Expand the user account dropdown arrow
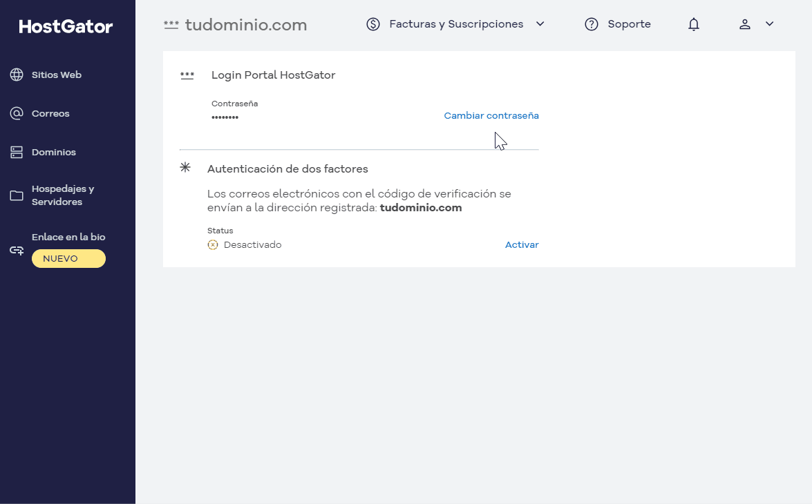Image resolution: width=812 pixels, height=504 pixels. point(770,23)
